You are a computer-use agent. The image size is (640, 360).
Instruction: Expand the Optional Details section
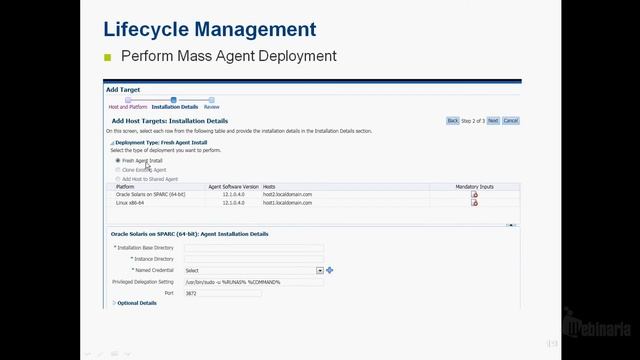tap(114, 303)
